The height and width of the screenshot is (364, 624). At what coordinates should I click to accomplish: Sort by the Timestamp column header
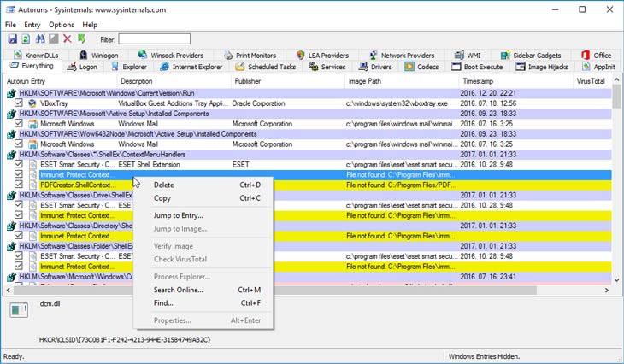[x=515, y=81]
